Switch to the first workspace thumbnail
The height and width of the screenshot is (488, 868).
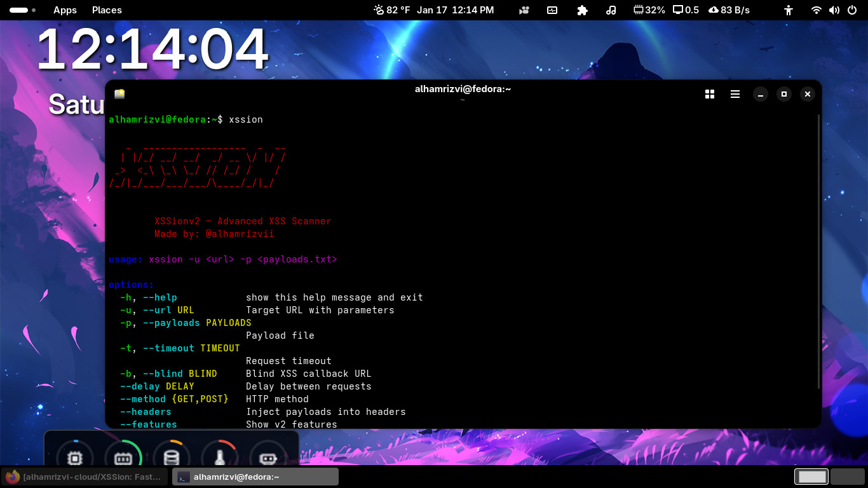(812, 477)
